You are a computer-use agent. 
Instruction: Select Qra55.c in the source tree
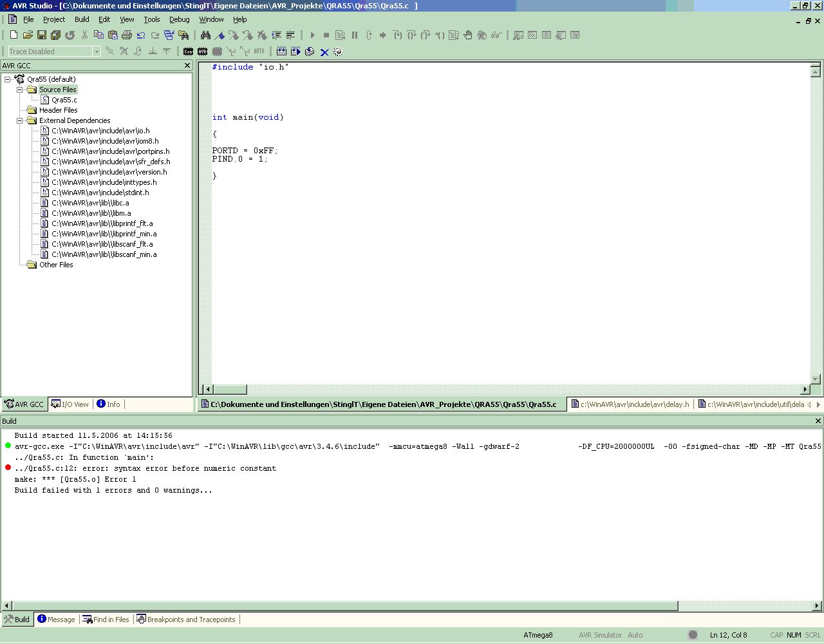click(x=64, y=100)
